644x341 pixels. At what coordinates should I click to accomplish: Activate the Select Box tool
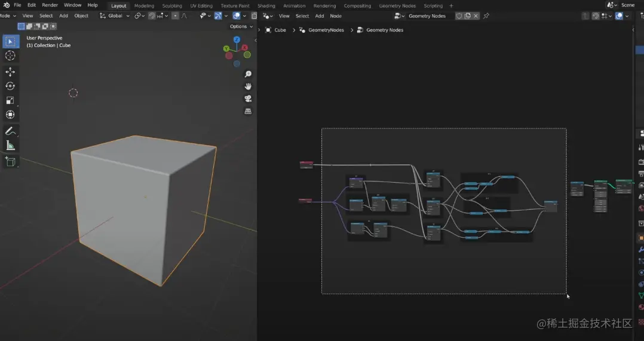(x=10, y=41)
